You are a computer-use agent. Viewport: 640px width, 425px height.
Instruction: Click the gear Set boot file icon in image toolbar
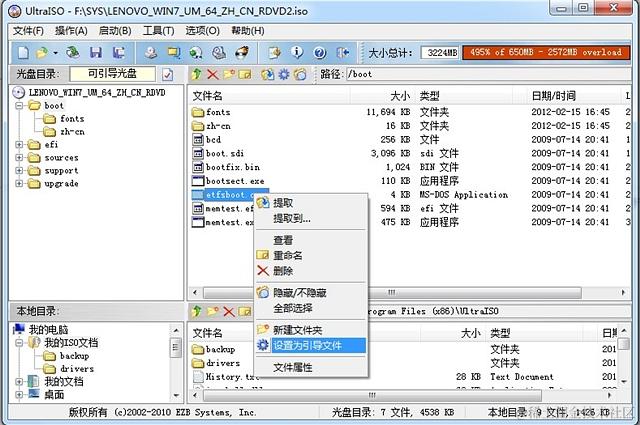click(x=284, y=74)
